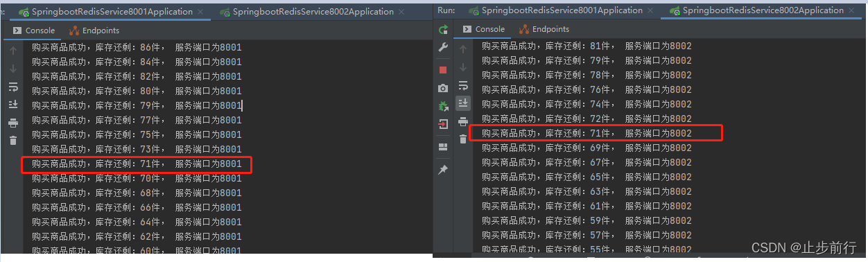Click log line '库存还剩: 76件' port 8002
The image size is (868, 262).
587,89
